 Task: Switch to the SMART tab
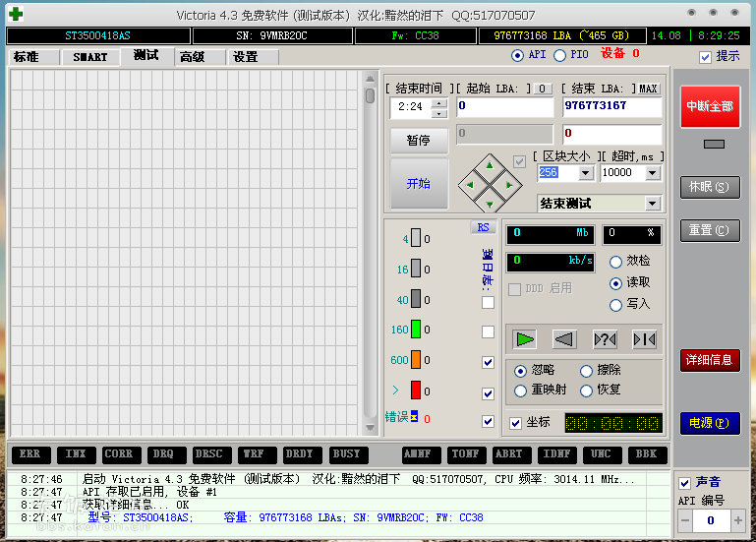pyautogui.click(x=90, y=57)
